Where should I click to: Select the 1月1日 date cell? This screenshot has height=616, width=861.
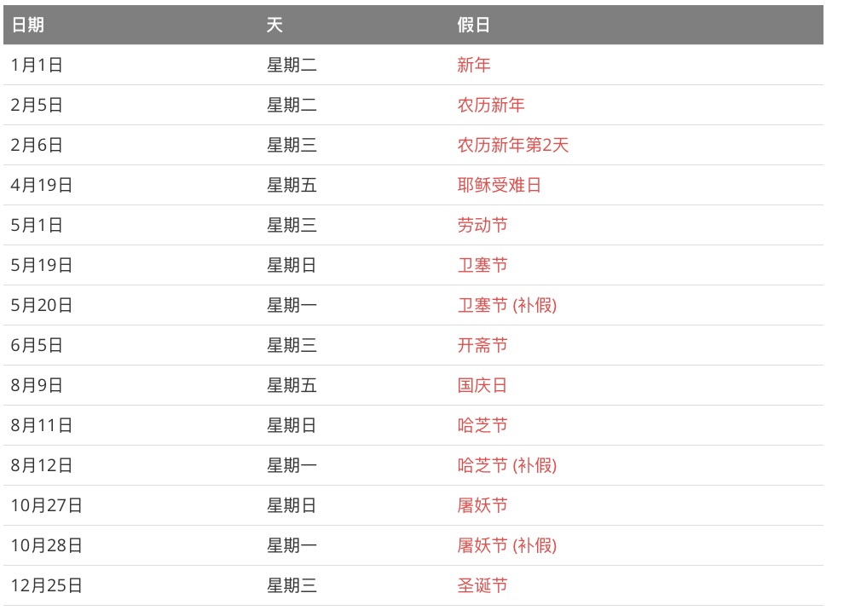37,65
